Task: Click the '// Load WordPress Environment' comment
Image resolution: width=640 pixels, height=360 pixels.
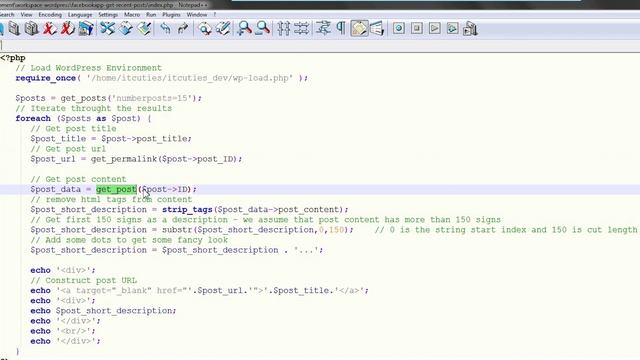Action: pos(89,68)
